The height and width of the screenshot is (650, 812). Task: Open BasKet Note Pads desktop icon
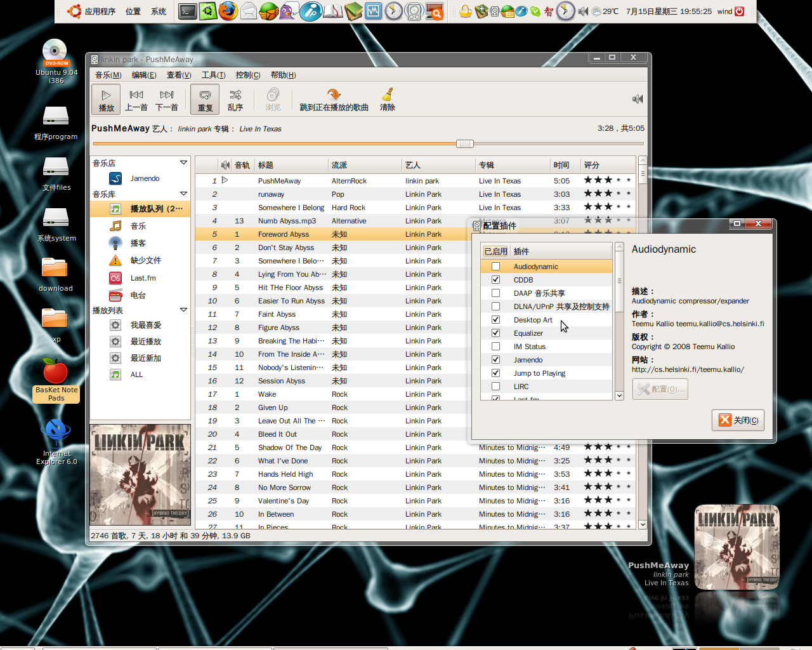click(56, 380)
